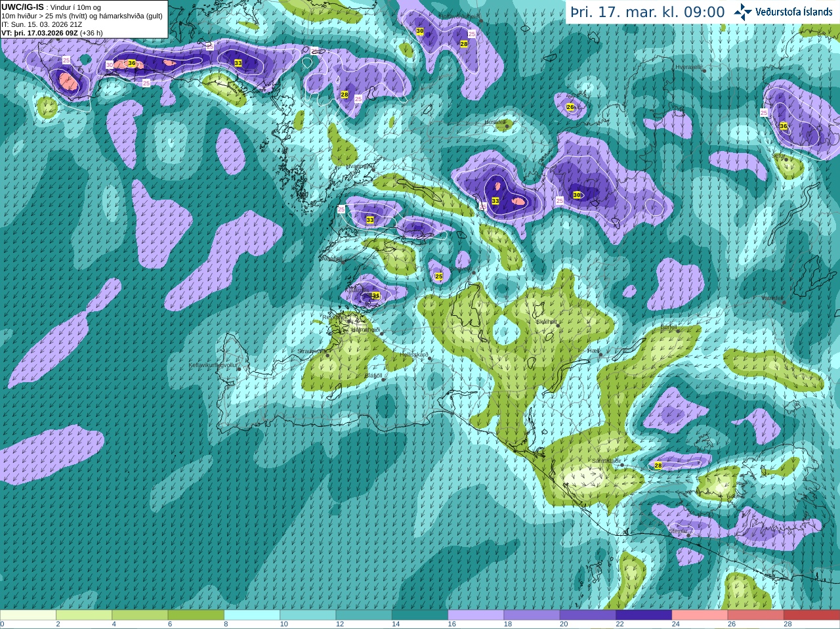840x629 pixels.
Task: Select the 0–2 m/s pale yellow legend swatch
Action: pyautogui.click(x=28, y=615)
